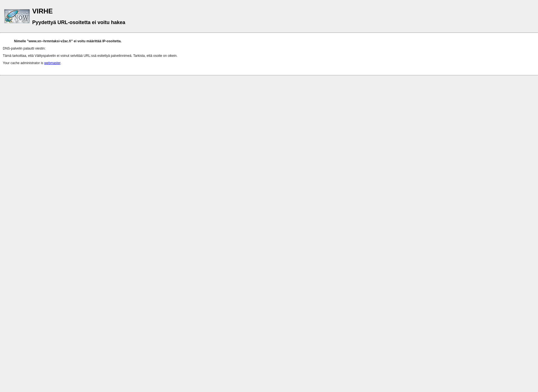538x392 pixels.
Task: Click the VIRHE heading text
Action: (42, 11)
